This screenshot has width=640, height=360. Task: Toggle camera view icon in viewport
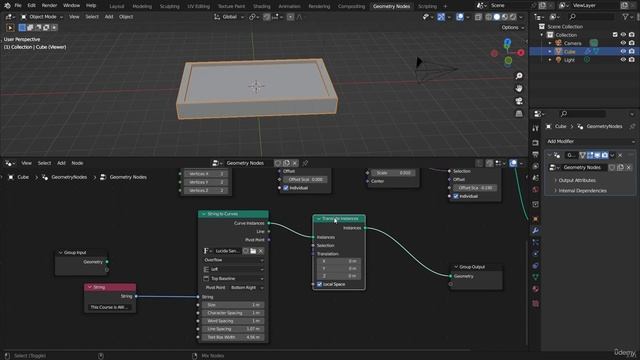[x=519, y=101]
